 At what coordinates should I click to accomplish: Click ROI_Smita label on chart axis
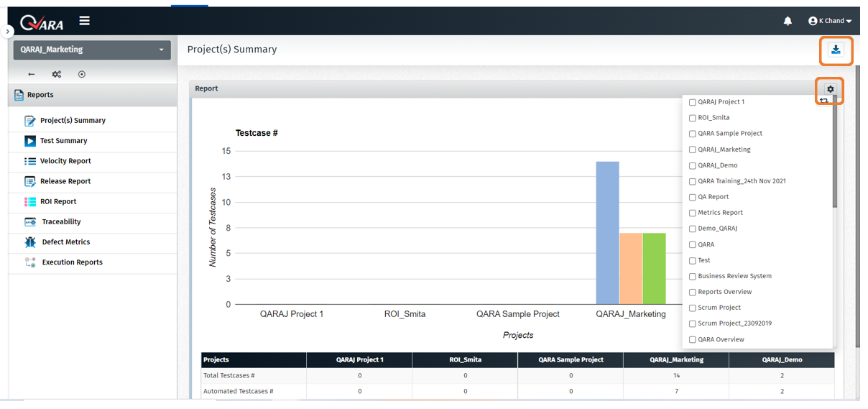(405, 314)
